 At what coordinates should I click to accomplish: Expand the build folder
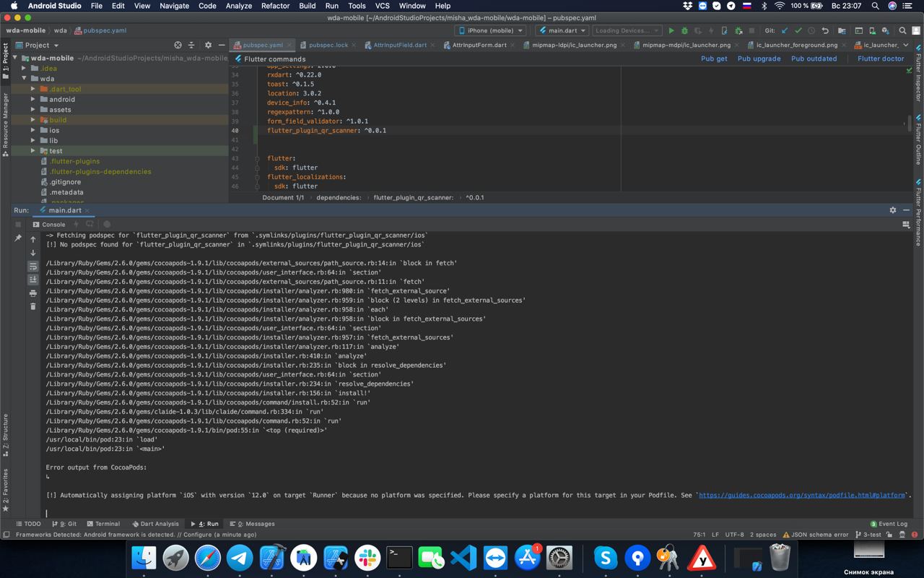pos(33,120)
